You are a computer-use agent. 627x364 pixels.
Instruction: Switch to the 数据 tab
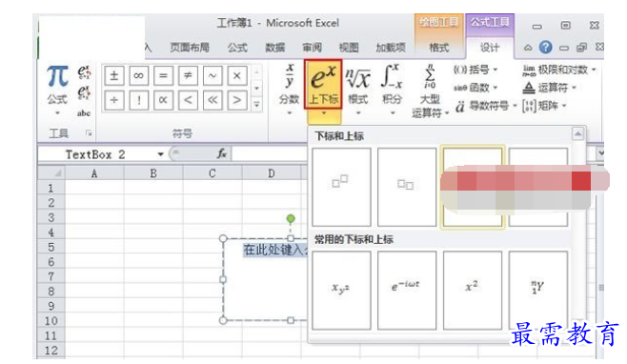(x=275, y=48)
